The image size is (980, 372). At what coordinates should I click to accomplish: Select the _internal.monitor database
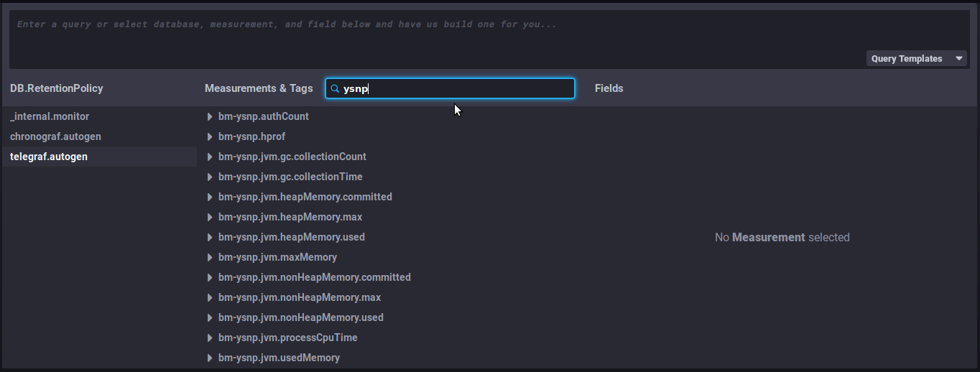50,116
